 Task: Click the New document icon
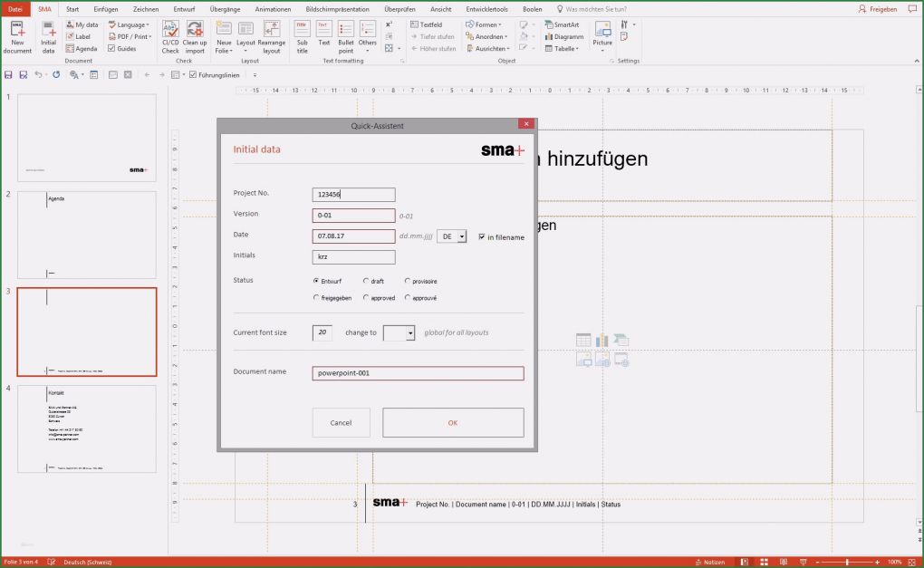(x=17, y=36)
